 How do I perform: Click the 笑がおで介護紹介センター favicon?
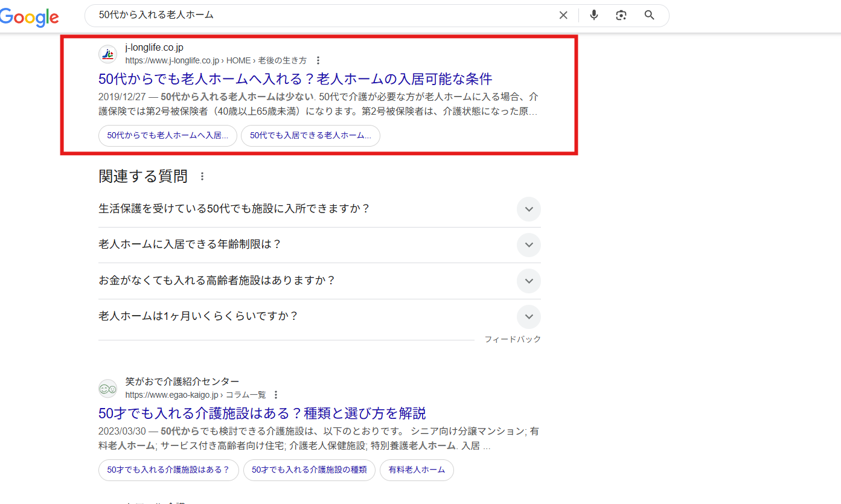[107, 388]
